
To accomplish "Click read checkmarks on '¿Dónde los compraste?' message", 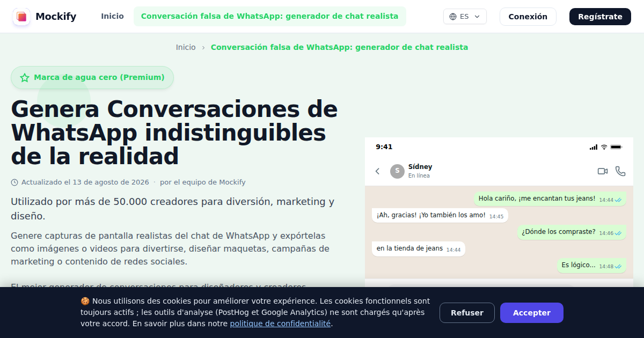I will tap(618, 233).
